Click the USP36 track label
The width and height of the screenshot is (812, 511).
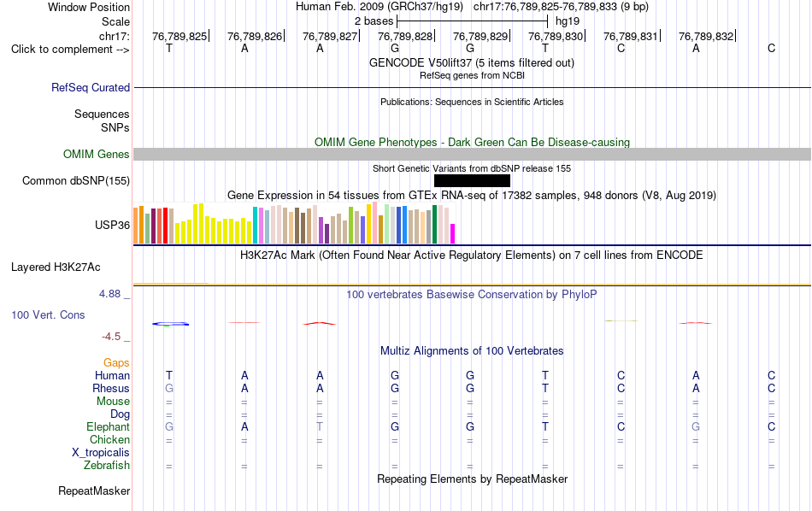click(x=112, y=225)
